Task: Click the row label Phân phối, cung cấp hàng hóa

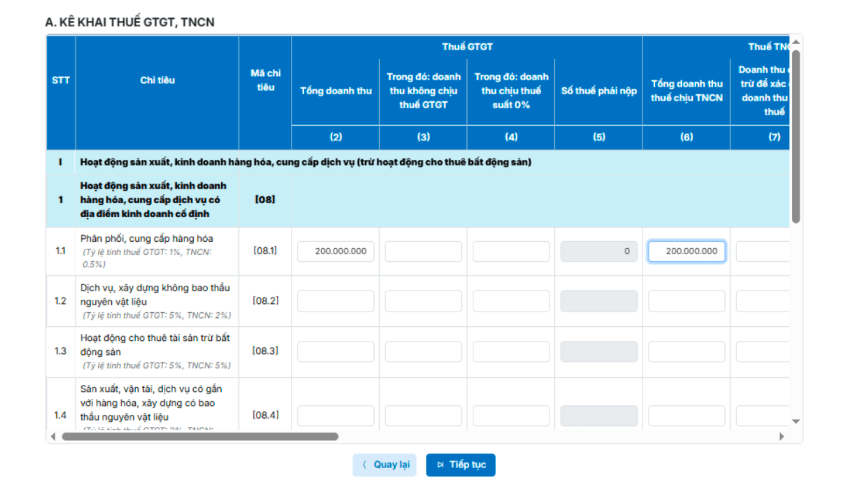Action: pyautogui.click(x=147, y=239)
